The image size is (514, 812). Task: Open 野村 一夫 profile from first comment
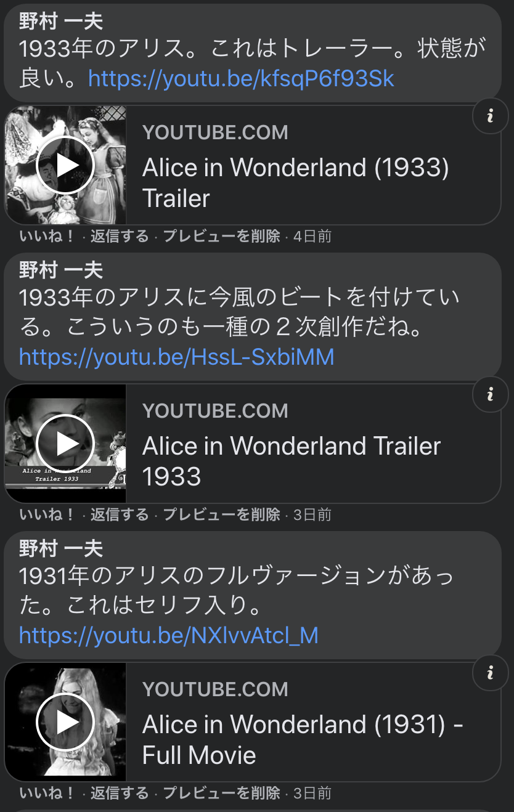(x=61, y=22)
